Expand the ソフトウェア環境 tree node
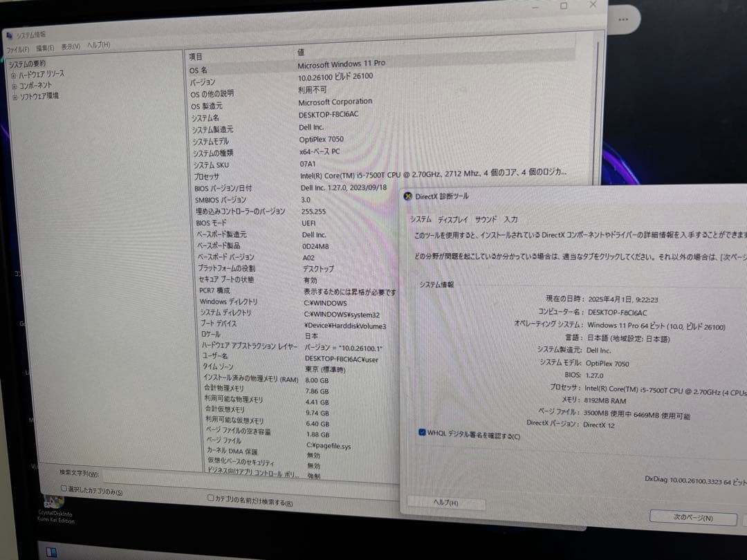747x560 pixels. coord(15,97)
